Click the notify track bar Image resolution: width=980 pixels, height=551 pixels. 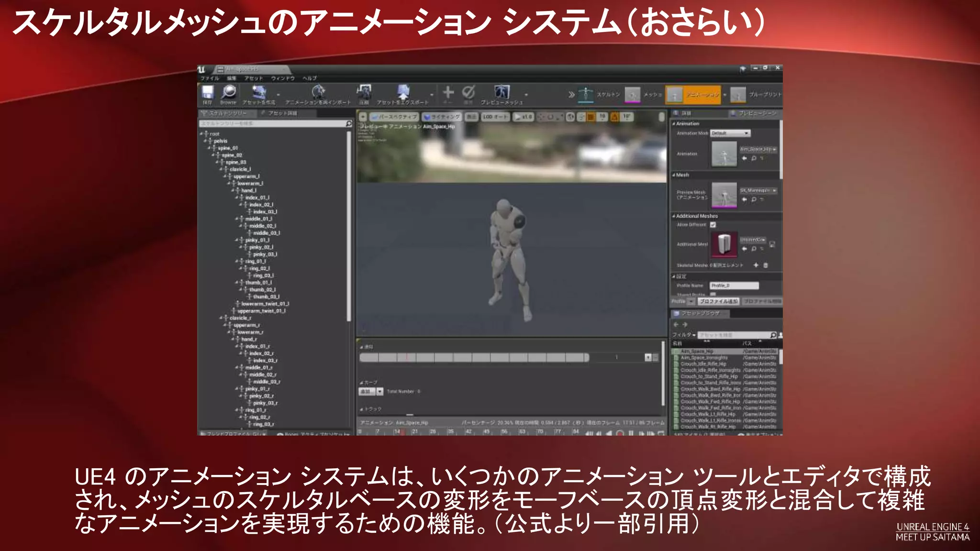[474, 357]
